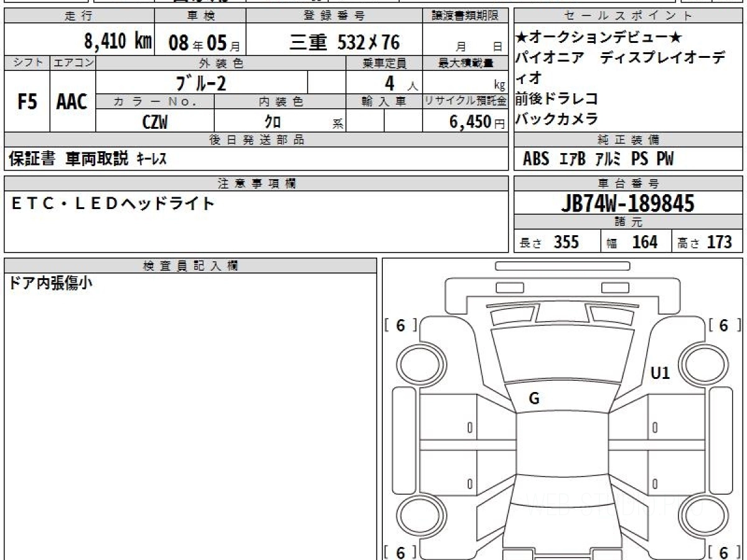The width and height of the screenshot is (747, 560).
Task: Click the 注意事項欄 header
Action: (x=256, y=184)
